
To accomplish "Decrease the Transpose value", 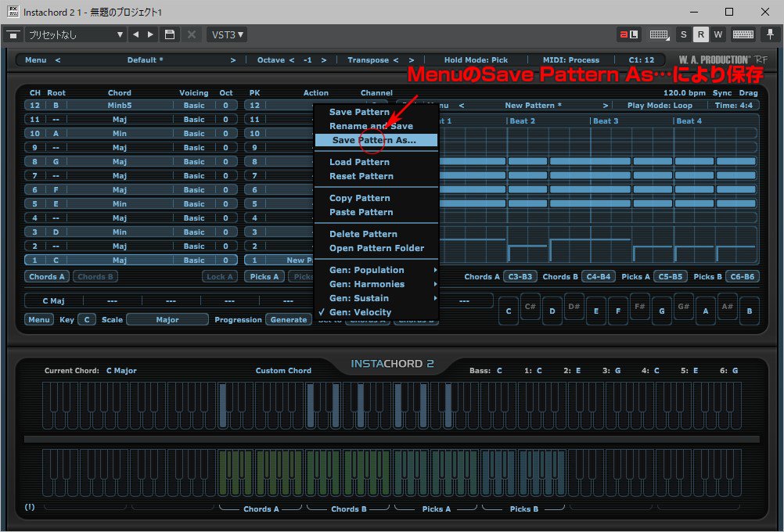I will tap(396, 60).
